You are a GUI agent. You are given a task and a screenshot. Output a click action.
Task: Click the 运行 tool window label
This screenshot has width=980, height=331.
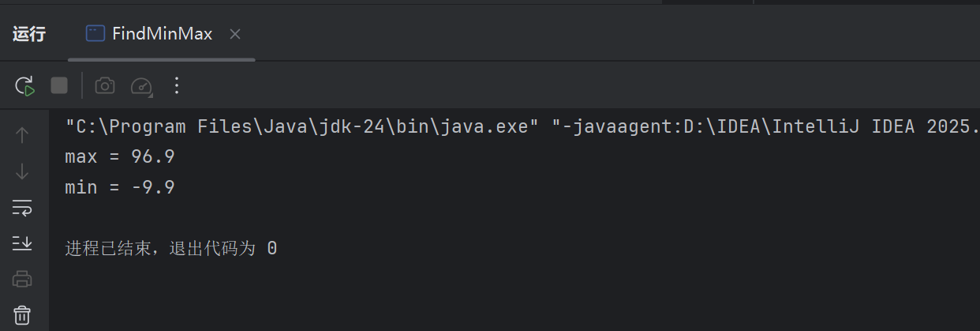tap(29, 34)
